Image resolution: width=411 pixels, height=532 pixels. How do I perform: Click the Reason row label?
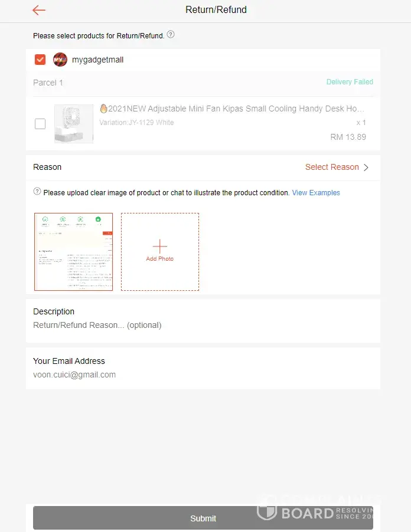47,168
